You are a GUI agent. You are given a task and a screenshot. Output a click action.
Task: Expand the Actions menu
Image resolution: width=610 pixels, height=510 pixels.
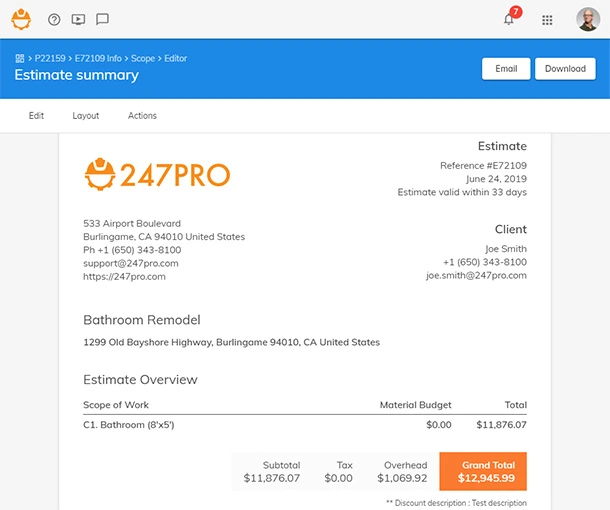(x=142, y=116)
